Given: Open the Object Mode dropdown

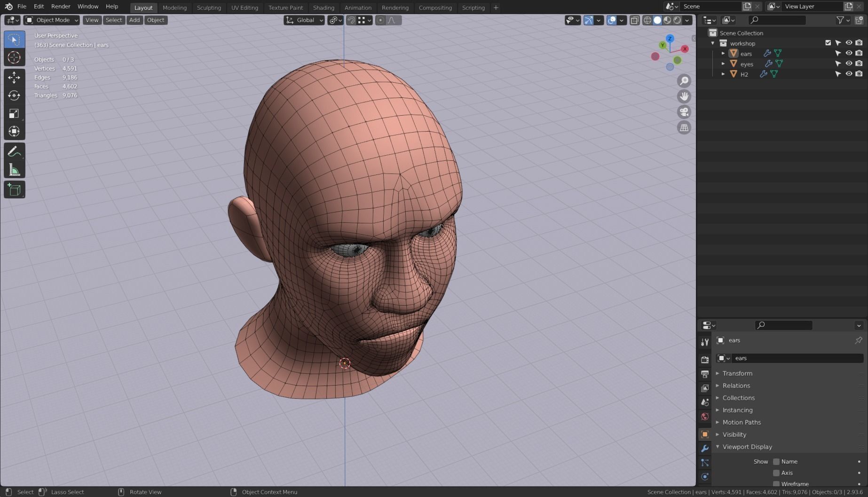Looking at the screenshot, I should coord(52,20).
